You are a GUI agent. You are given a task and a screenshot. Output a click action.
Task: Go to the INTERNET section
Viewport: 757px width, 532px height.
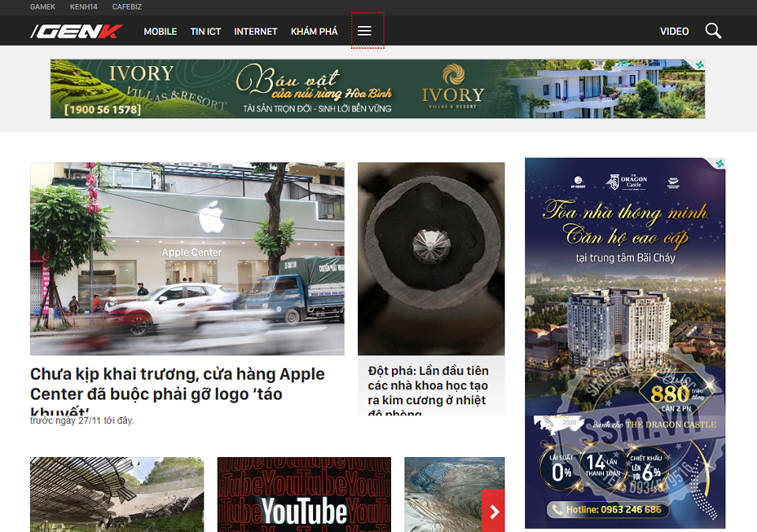pos(255,32)
